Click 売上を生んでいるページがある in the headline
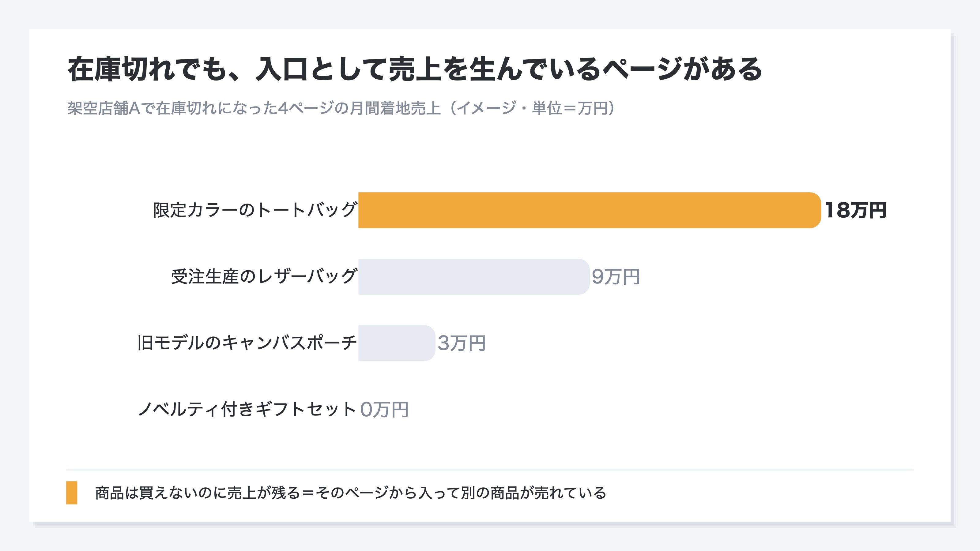 575,69
